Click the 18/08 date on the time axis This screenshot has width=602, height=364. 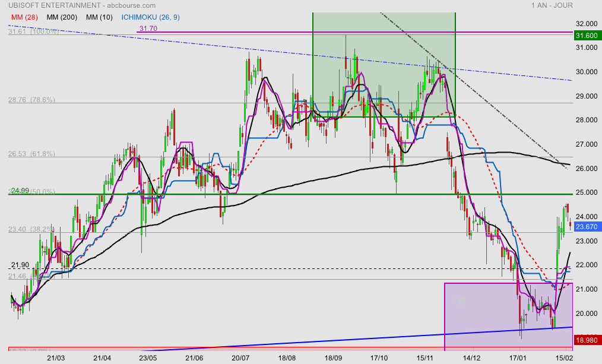pos(287,358)
